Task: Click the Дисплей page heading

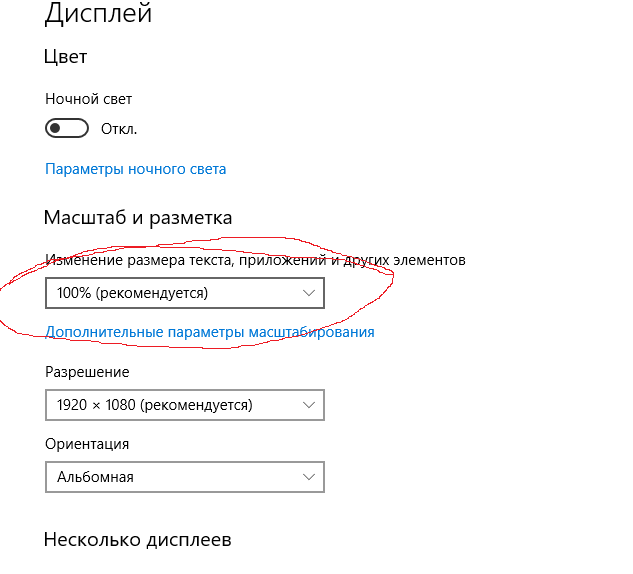Action: pos(99,15)
